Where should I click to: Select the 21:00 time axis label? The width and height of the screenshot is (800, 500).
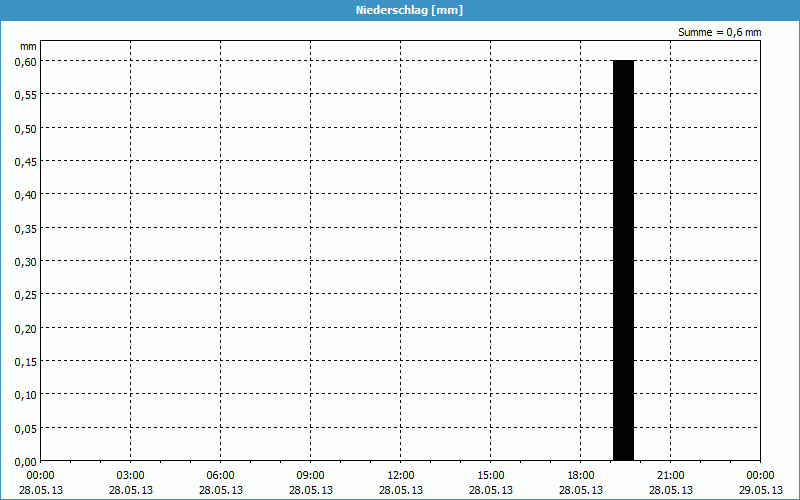tap(670, 475)
